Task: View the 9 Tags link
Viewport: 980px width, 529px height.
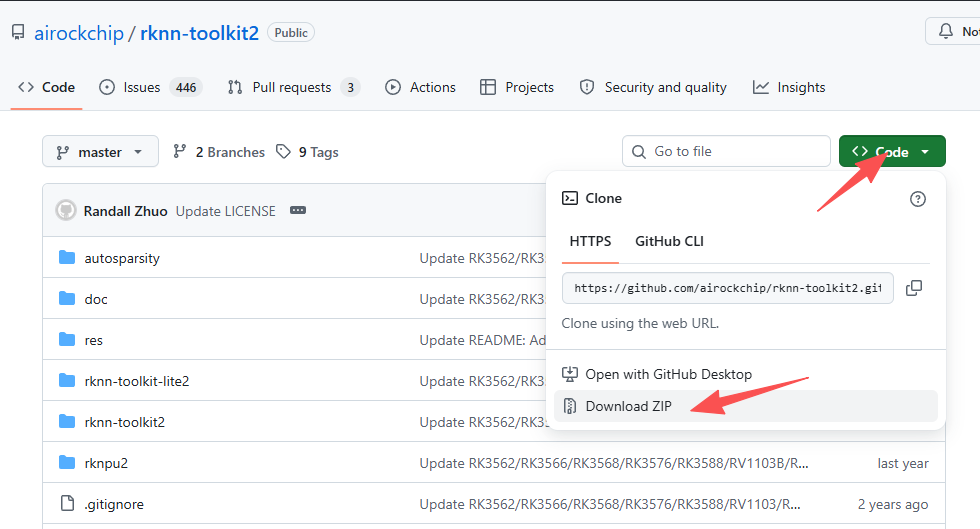Action: click(308, 152)
